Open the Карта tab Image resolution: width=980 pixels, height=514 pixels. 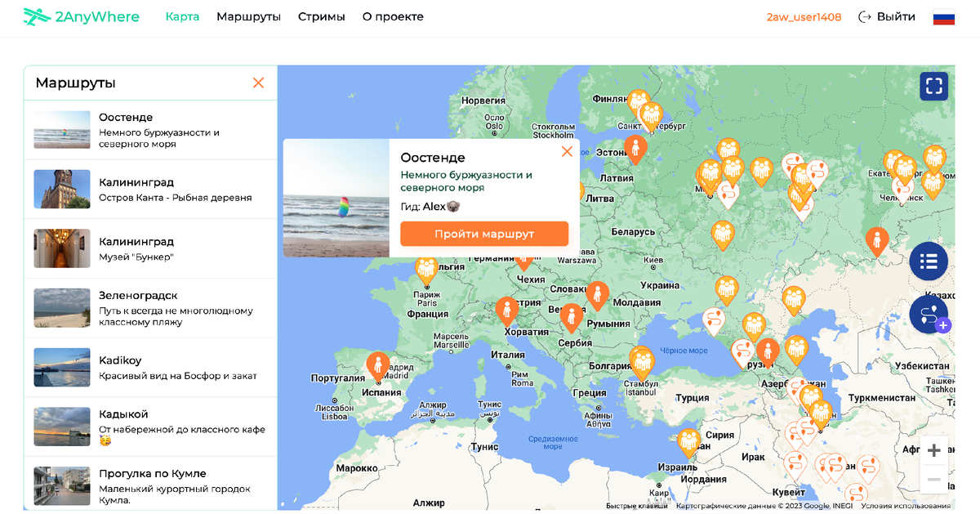coord(182,16)
